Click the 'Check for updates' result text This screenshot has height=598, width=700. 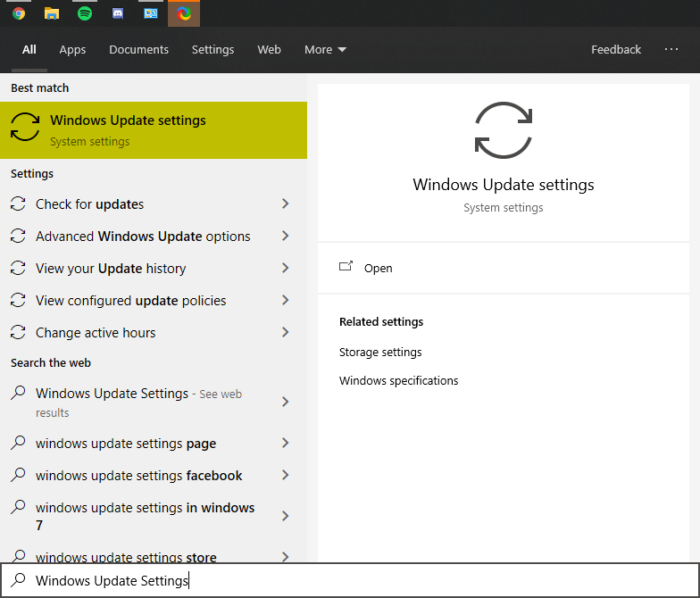89,203
